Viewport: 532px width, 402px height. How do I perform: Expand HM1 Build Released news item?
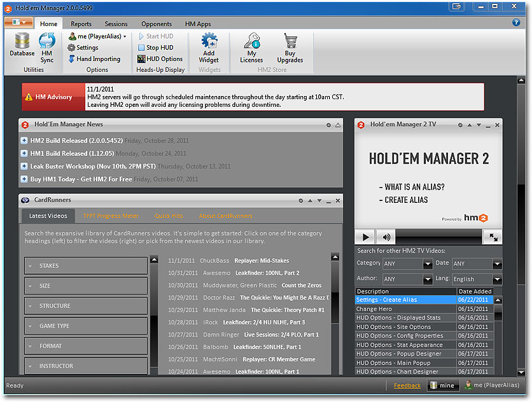point(24,153)
